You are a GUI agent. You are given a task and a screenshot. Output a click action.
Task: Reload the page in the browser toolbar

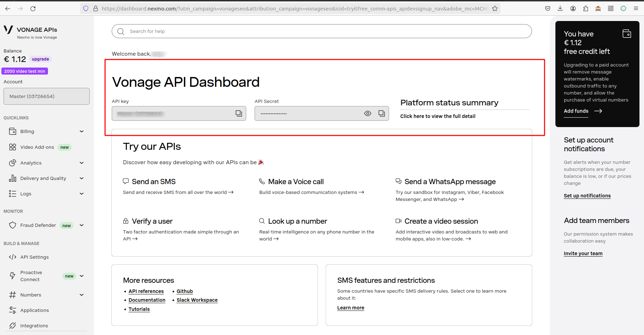pyautogui.click(x=33, y=9)
